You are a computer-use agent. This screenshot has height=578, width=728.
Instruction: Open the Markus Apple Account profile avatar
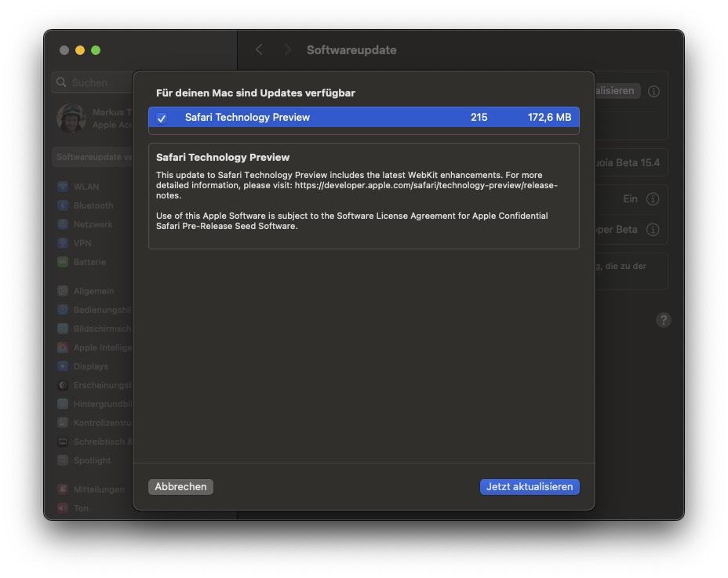point(71,118)
